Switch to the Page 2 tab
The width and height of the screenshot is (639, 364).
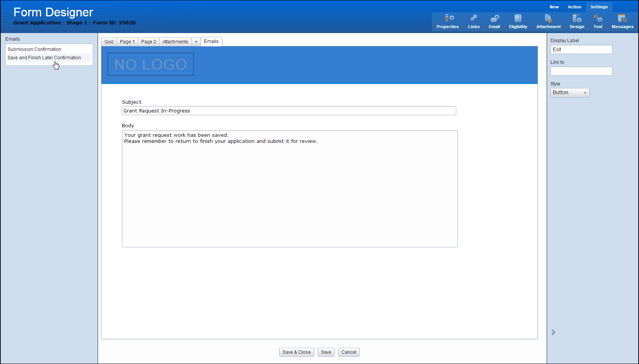coord(149,42)
